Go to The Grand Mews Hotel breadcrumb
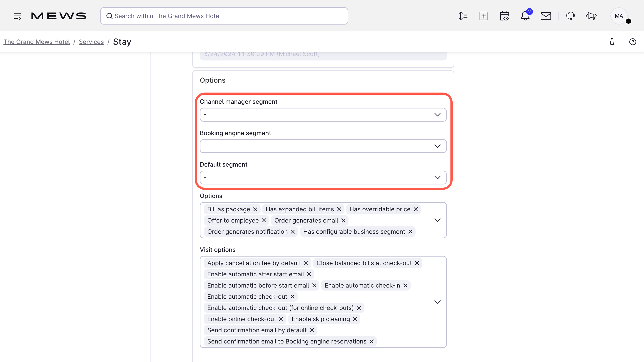644x362 pixels. [36, 42]
